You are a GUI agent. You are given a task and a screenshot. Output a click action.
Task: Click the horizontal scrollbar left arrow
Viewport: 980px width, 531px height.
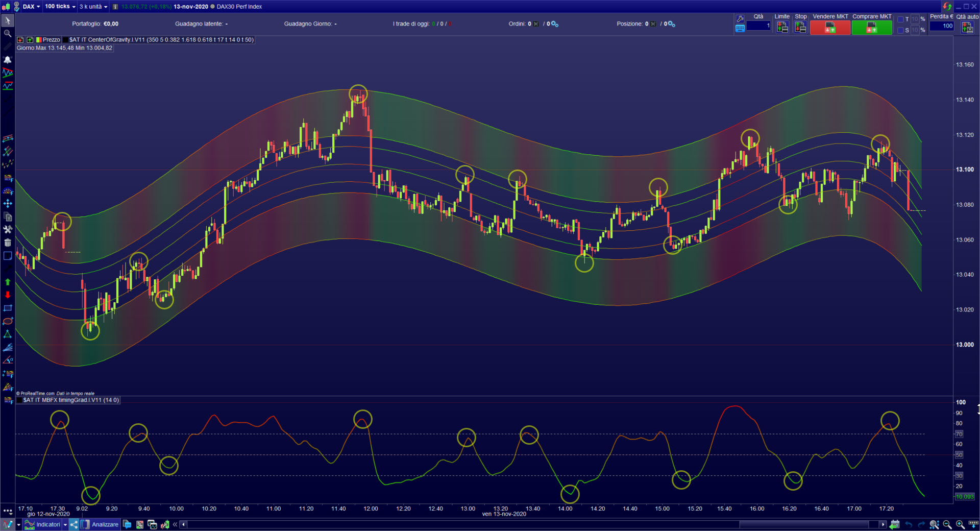pyautogui.click(x=184, y=524)
